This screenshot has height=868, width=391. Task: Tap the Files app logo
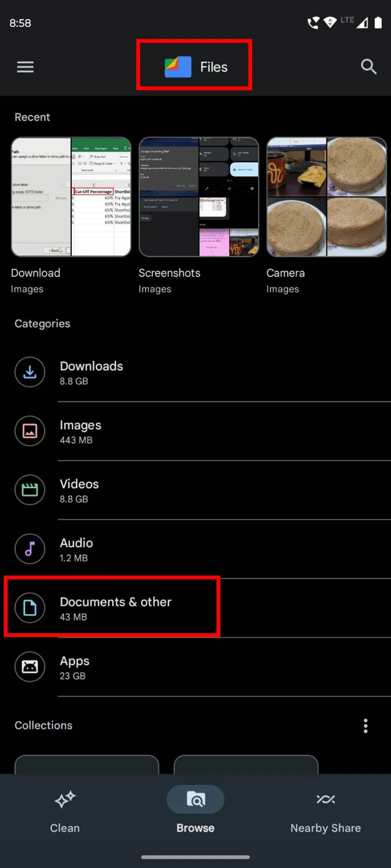[178, 67]
